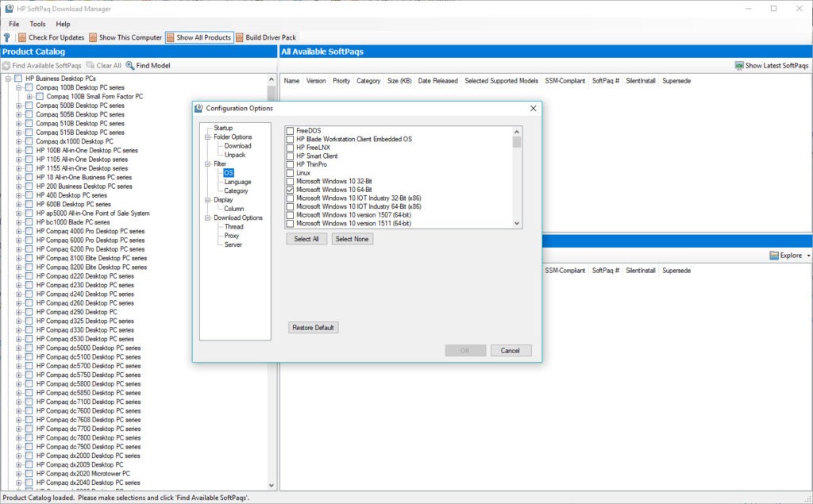Click the Find Available SoftPaqs icon

(6, 65)
